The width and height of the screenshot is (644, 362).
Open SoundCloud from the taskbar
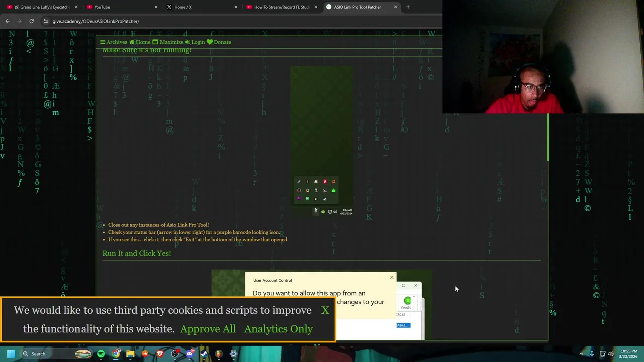click(x=145, y=354)
